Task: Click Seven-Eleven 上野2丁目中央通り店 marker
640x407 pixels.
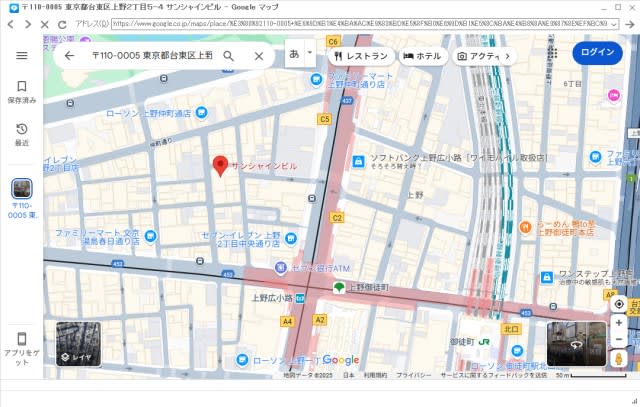Action: [x=291, y=238]
